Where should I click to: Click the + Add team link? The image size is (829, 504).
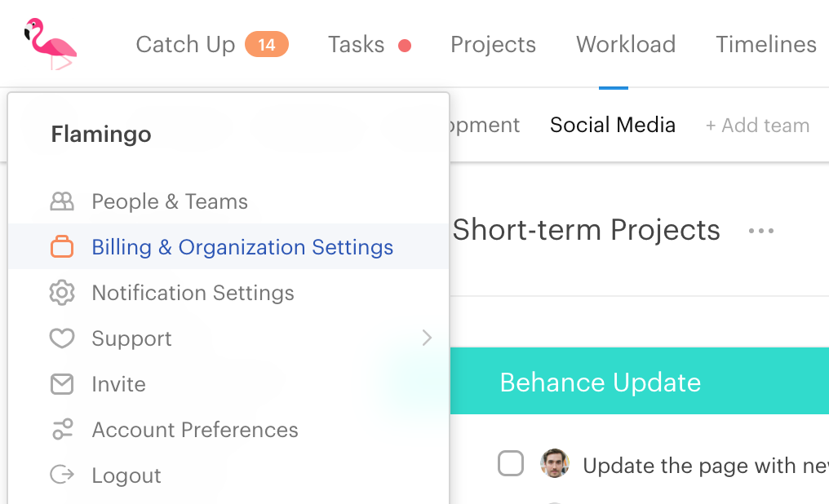pos(758,126)
